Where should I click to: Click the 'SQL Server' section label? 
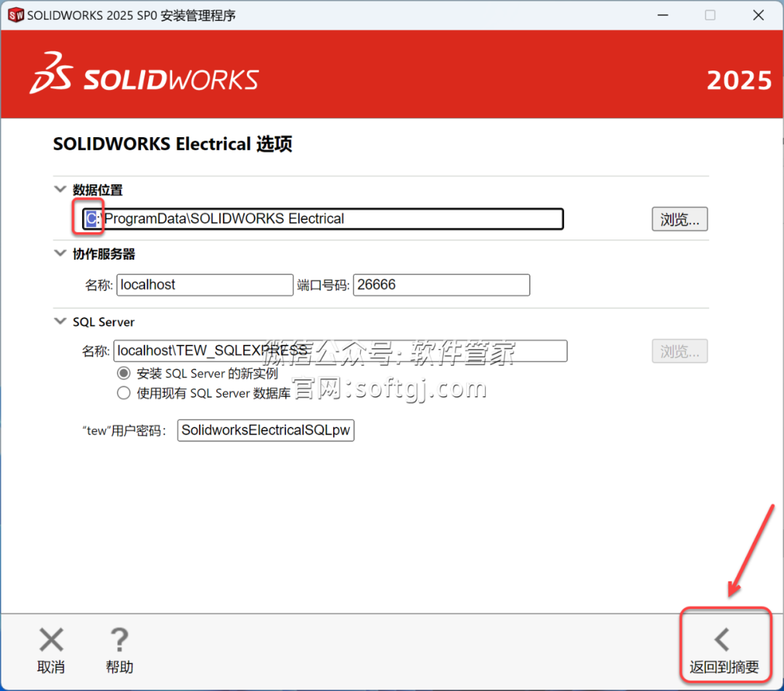pyautogui.click(x=104, y=322)
